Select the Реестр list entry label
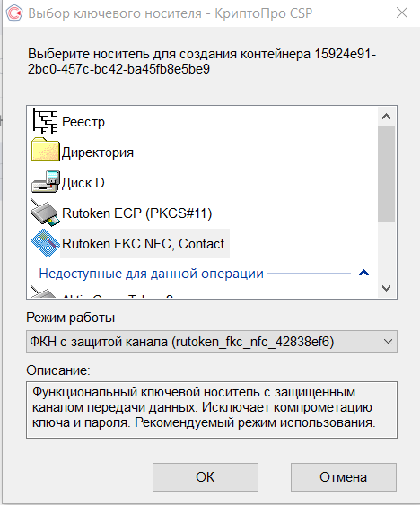The image size is (420, 505). (x=83, y=122)
